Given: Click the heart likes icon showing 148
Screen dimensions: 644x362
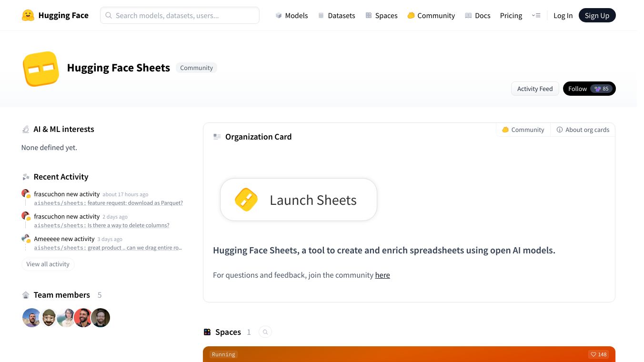Looking at the screenshot, I should click(x=593, y=354).
